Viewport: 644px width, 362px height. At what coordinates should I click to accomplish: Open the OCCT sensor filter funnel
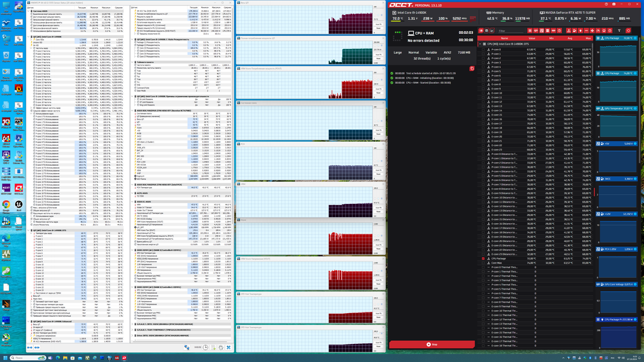pos(619,31)
